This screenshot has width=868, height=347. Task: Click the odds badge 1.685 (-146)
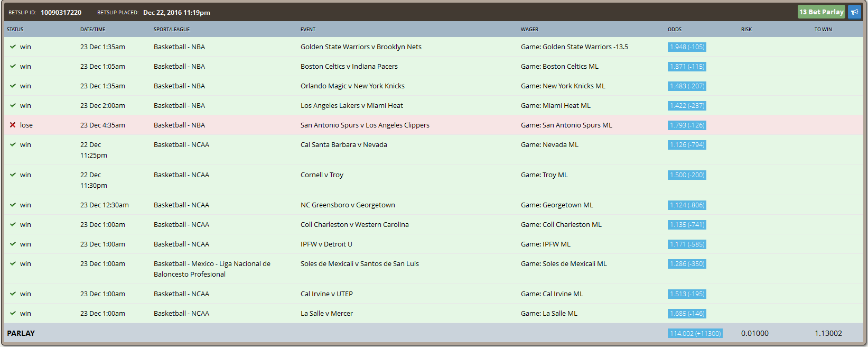[x=687, y=314]
